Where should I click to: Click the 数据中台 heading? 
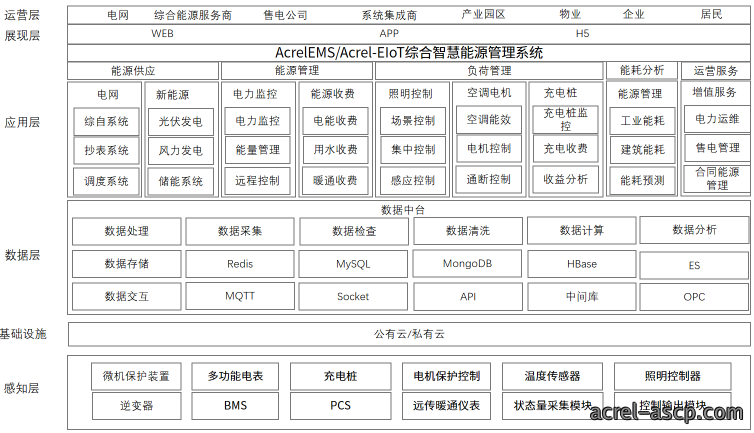point(403,210)
